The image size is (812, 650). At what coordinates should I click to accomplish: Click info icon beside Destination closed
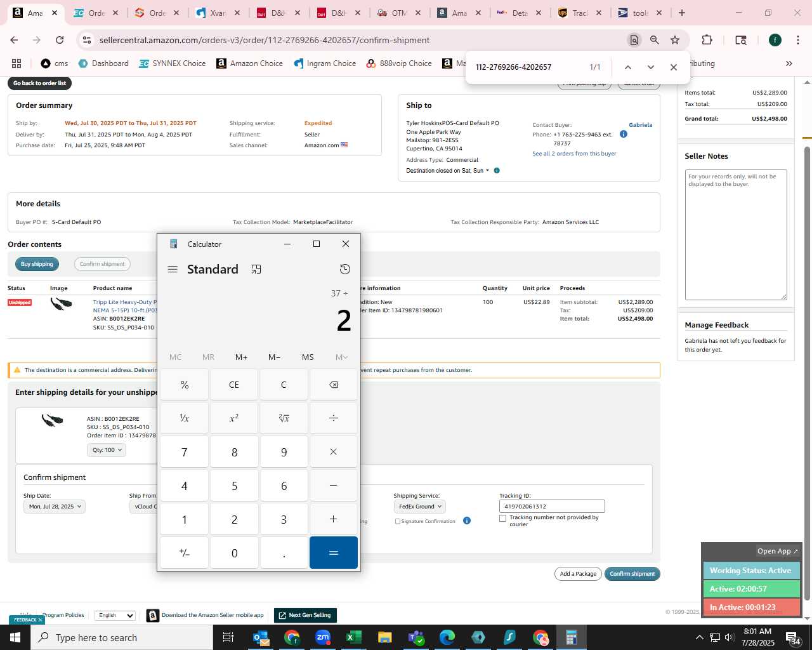click(497, 170)
